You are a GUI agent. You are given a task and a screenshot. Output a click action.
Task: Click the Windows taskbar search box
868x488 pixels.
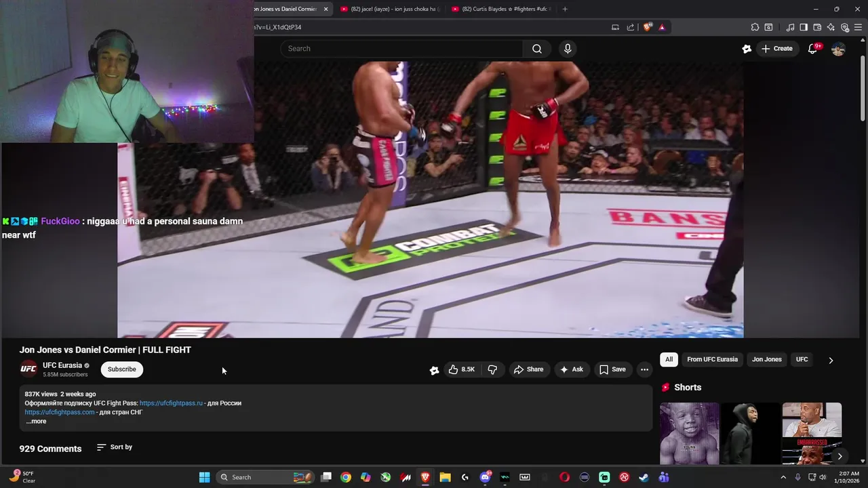[265, 477]
